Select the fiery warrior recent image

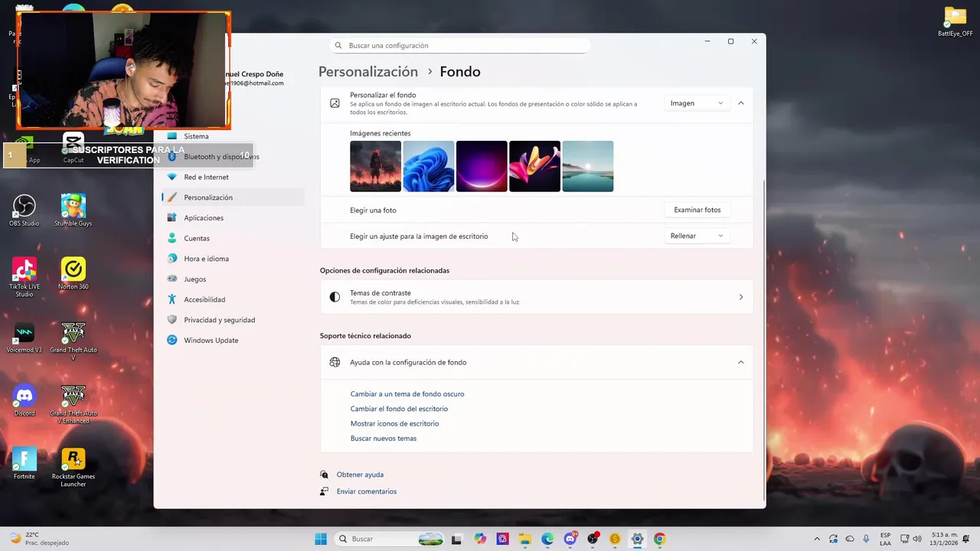click(375, 166)
